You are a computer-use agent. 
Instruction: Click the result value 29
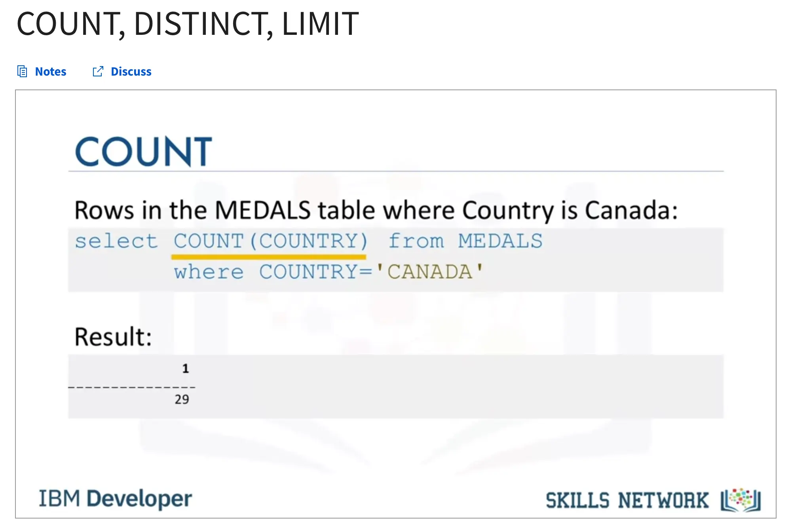[x=182, y=399]
